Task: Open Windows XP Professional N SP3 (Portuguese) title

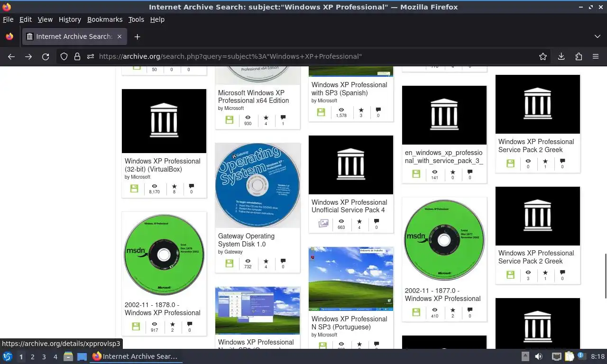Action: (x=349, y=323)
